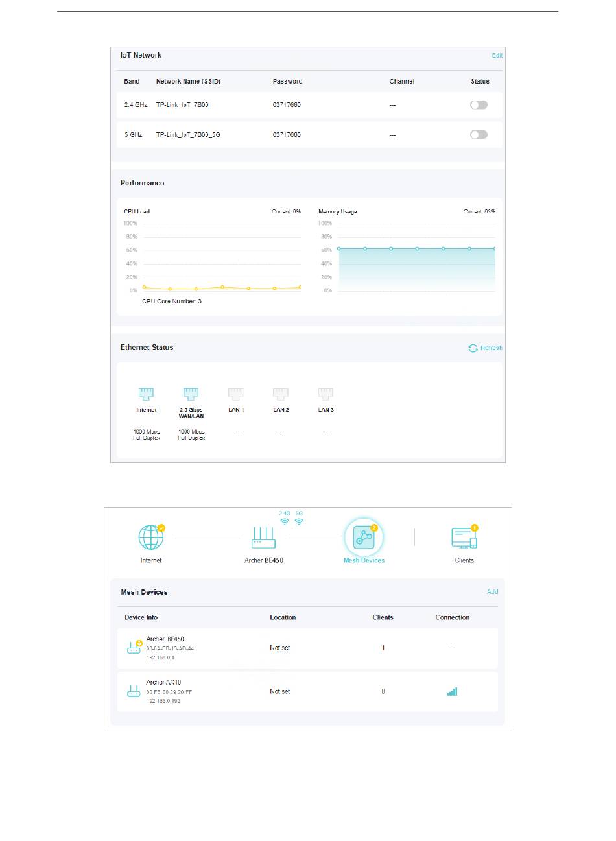Toggle the 2.4 GHz IoT network status switch
Screen dimensions: 616x841
click(479, 105)
